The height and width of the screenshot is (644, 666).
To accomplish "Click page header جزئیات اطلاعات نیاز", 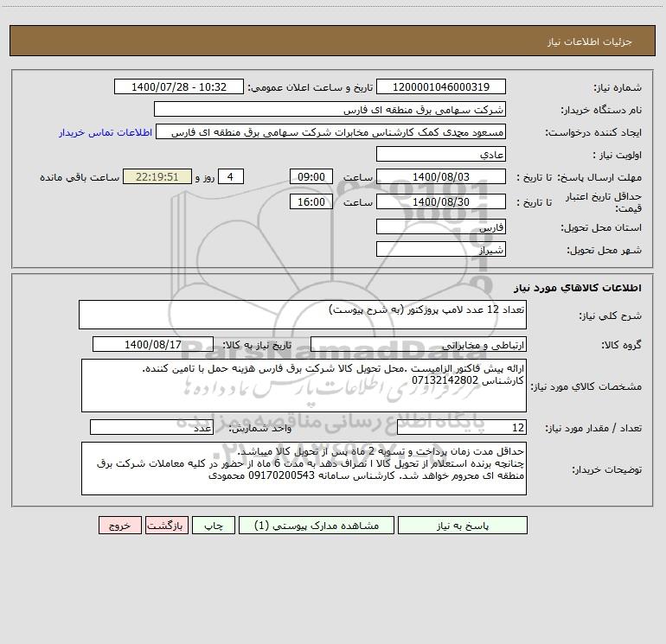I will 590,41.
